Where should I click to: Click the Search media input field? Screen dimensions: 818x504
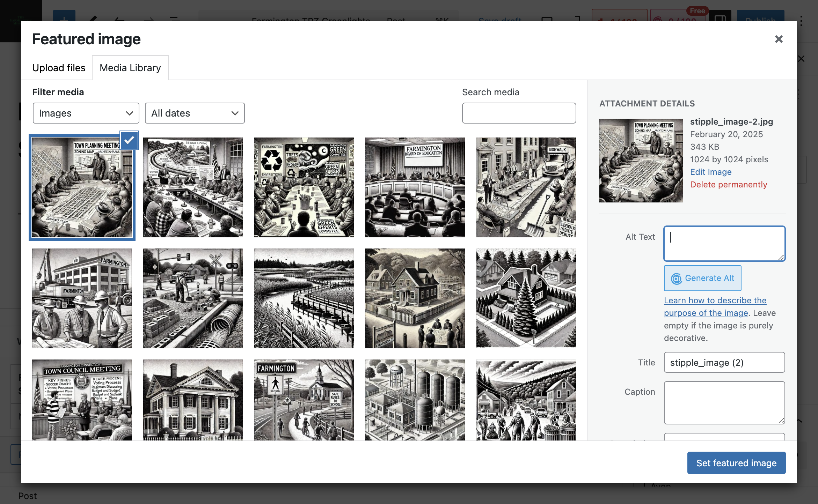click(519, 113)
